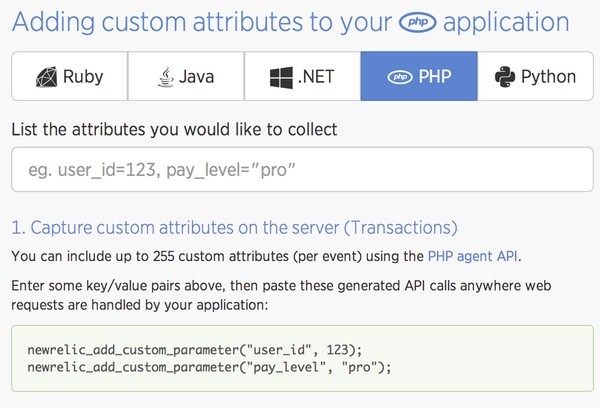Open the PHP agent API link

pyautogui.click(x=473, y=256)
